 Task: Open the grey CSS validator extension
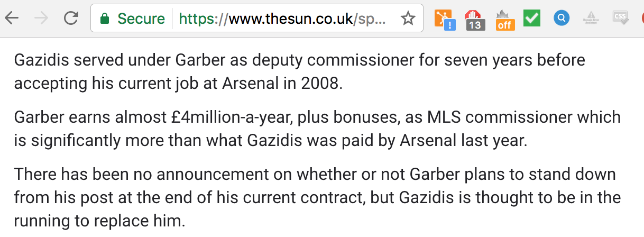point(620,18)
